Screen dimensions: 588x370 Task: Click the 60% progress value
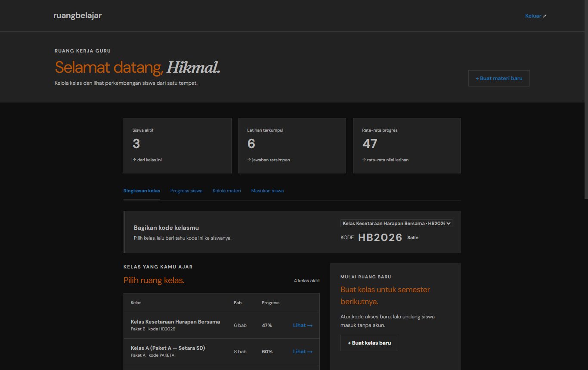tap(267, 351)
